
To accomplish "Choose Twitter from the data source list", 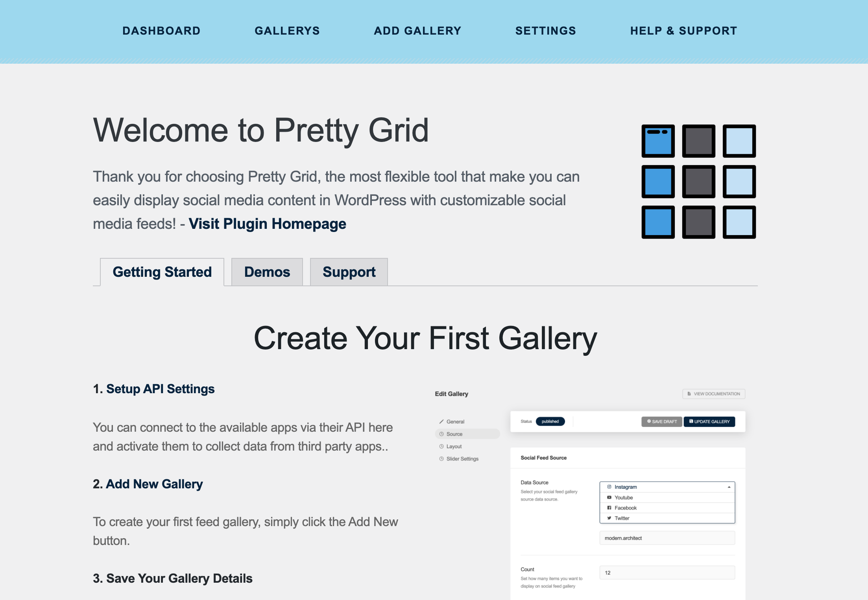I will [622, 518].
